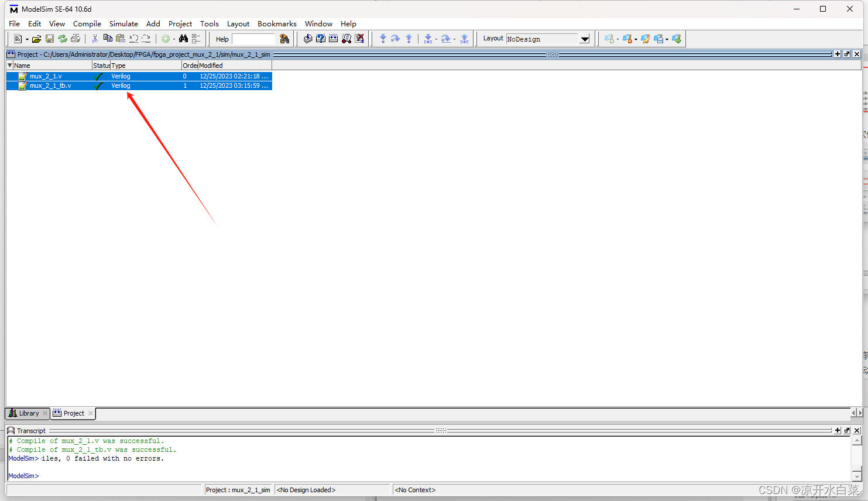Click the Undo arrow icon

133,39
